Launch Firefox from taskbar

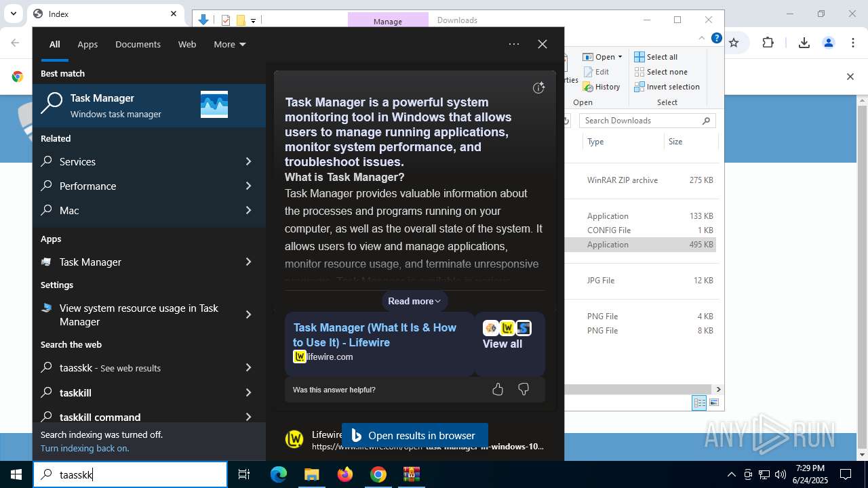click(x=345, y=474)
